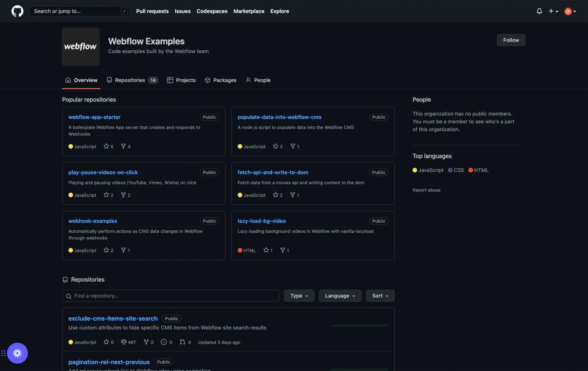
Task: Open Explore in the top navigation
Action: pos(280,11)
